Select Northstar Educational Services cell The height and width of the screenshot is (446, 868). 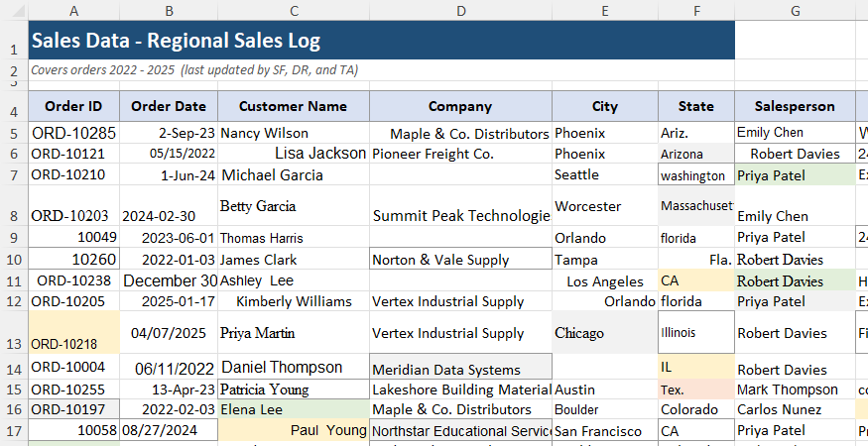coord(460,430)
